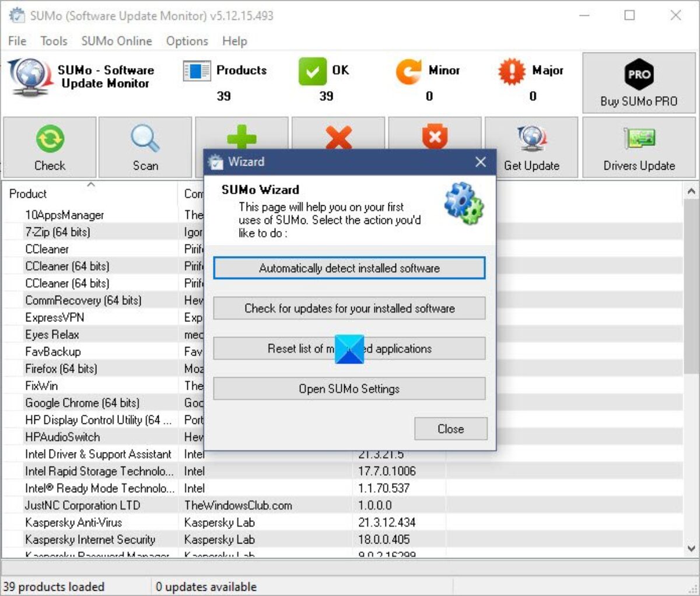
Task: Click the Products counter icon
Action: pos(197,72)
